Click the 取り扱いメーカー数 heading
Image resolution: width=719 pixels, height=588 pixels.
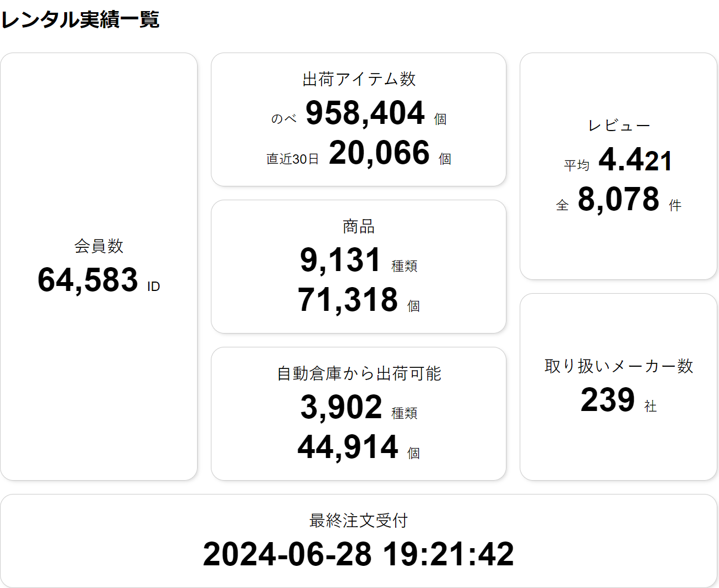pyautogui.click(x=619, y=366)
